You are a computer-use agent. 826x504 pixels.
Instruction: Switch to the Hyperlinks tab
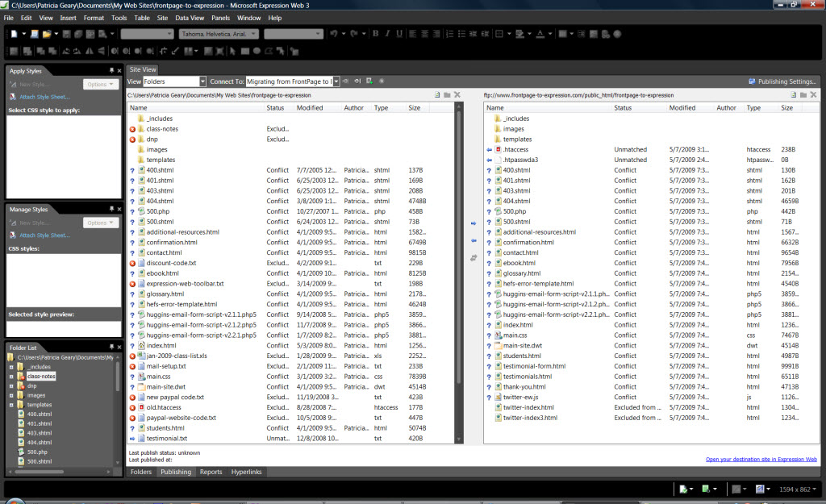click(x=247, y=472)
